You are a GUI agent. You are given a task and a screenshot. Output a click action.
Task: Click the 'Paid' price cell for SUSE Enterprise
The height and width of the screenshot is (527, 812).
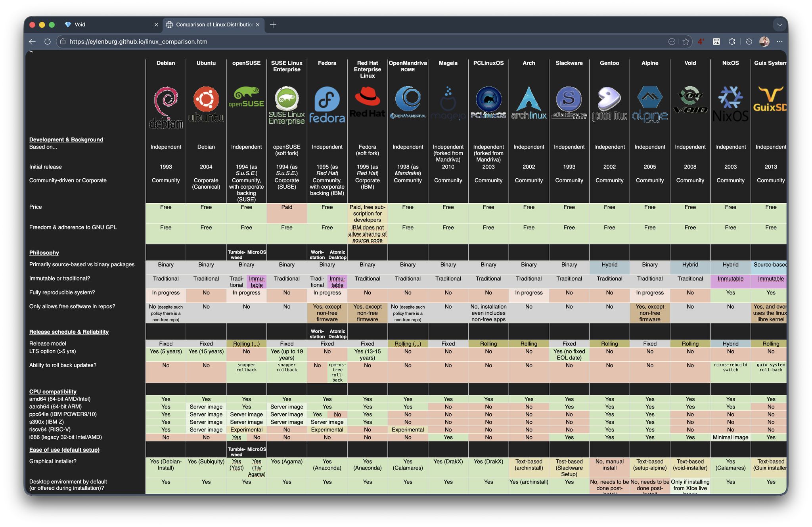pyautogui.click(x=287, y=213)
